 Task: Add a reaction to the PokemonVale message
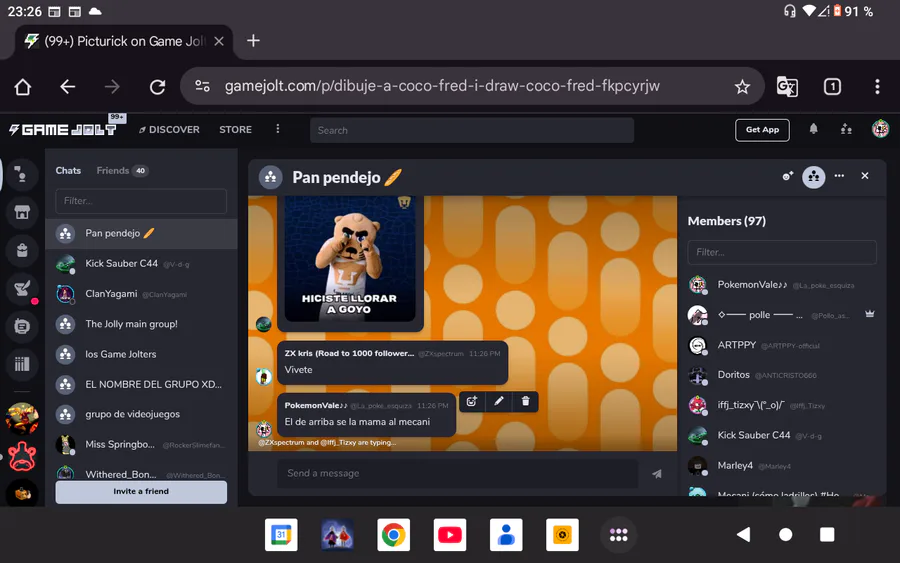point(471,401)
